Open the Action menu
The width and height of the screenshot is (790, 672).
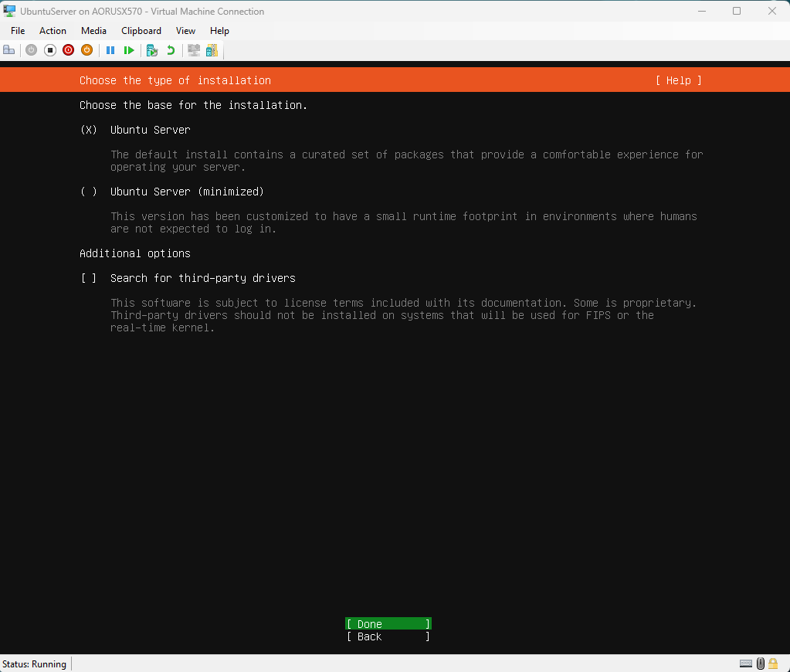coord(53,31)
